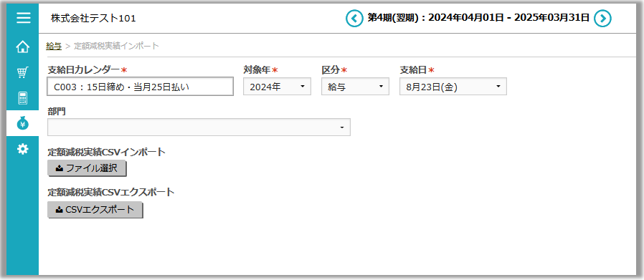Image resolution: width=644 pixels, height=280 pixels.
Task: Open the calculator sidebar section
Action: point(22,98)
